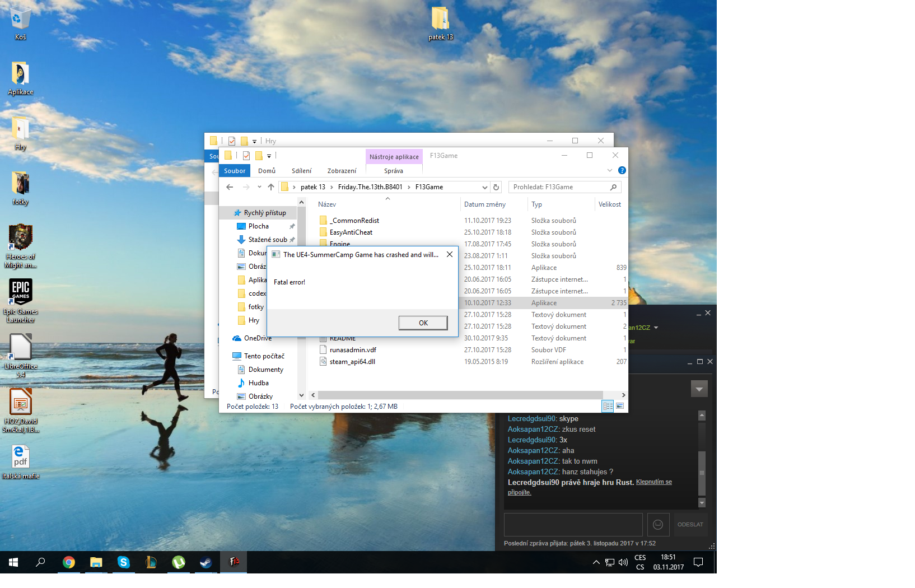Open the Domů ribbon tab

[x=267, y=171]
